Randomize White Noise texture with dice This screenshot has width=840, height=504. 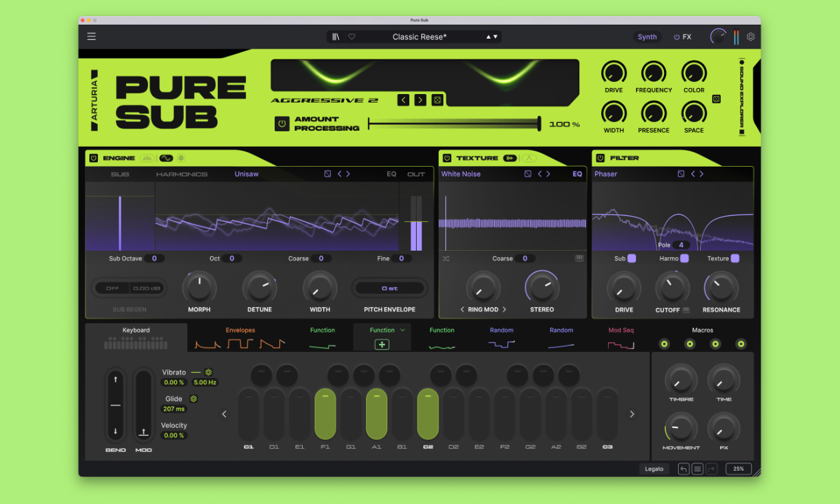pos(527,174)
